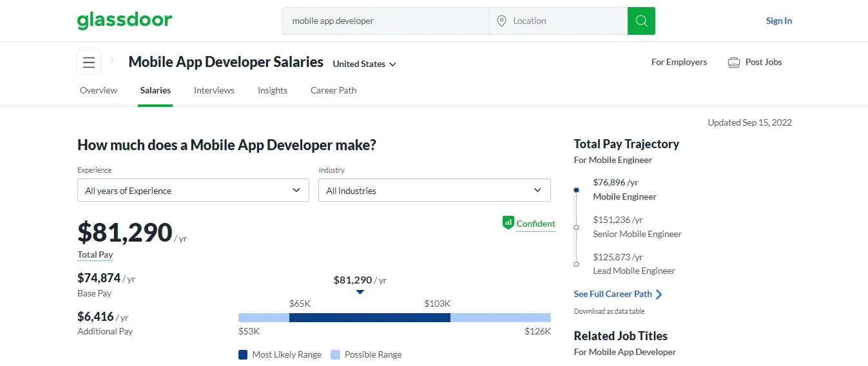Click the Sign In link
The height and width of the screenshot is (366, 868).
pyautogui.click(x=778, y=21)
